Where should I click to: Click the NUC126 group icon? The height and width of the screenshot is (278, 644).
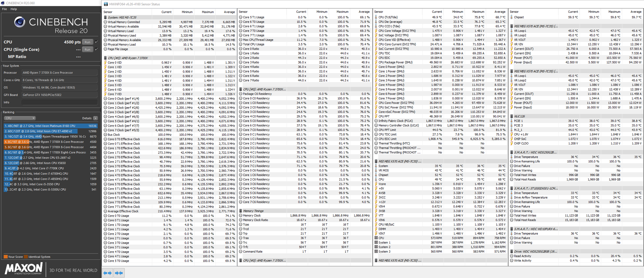(512, 116)
